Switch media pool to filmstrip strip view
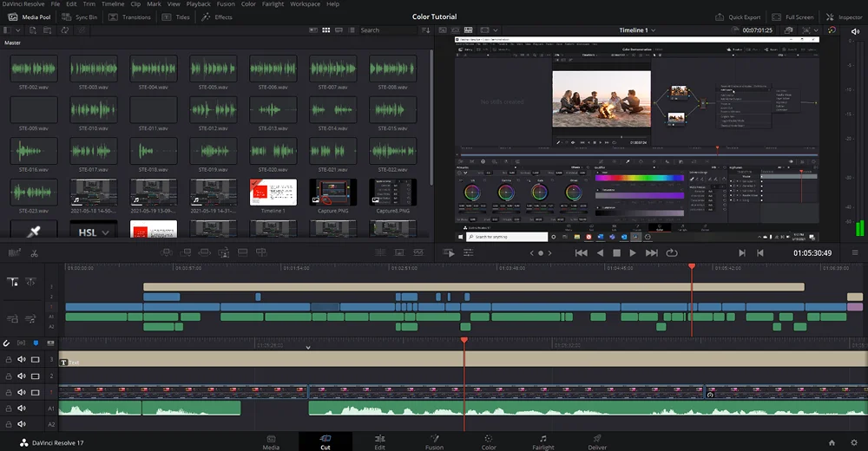868x451 pixels. click(x=339, y=30)
